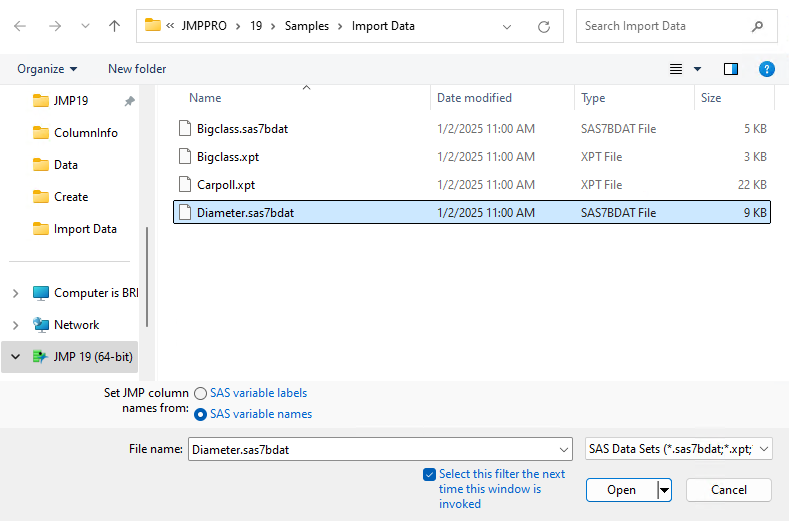Select the file Diameter.sas7bdat
789x521 pixels.
pos(471,212)
